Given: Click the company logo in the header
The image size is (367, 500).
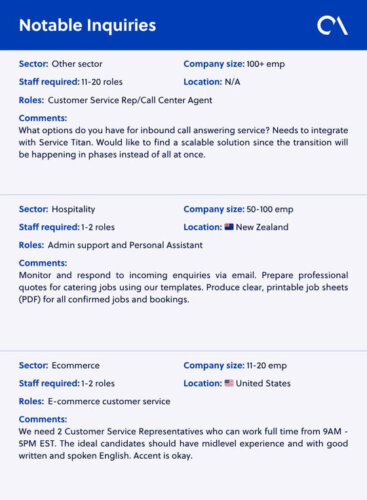Looking at the screenshot, I should (332, 26).
